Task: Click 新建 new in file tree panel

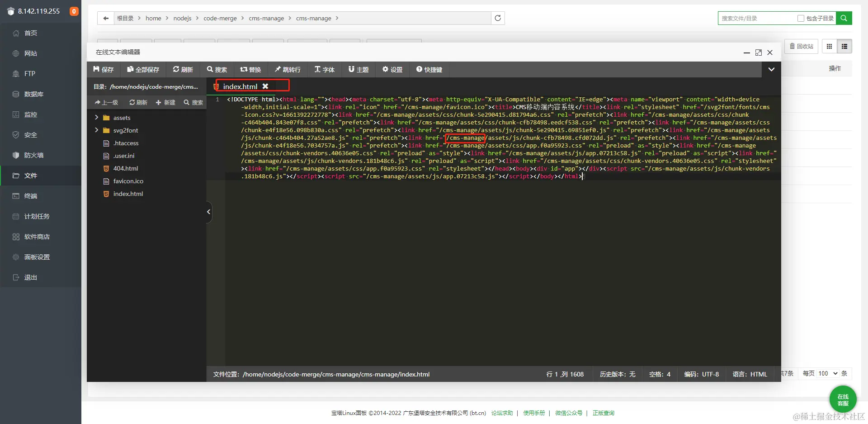Action: coord(165,103)
